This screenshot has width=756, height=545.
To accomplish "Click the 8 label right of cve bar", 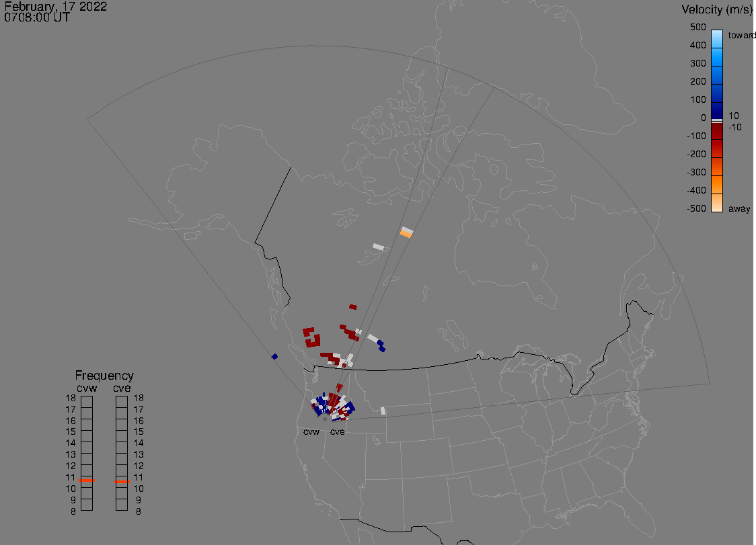I will tap(139, 512).
